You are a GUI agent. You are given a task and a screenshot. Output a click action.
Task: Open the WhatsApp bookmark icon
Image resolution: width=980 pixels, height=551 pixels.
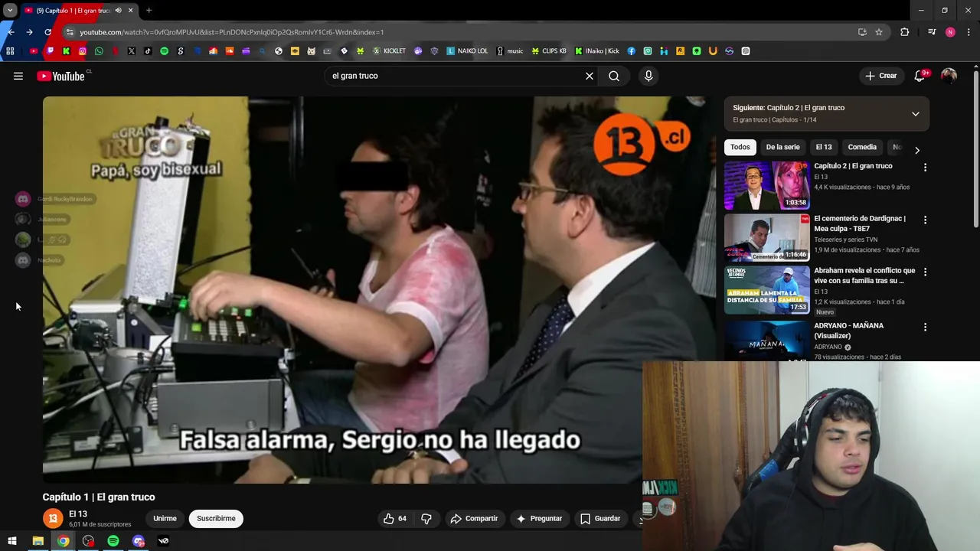(x=99, y=51)
